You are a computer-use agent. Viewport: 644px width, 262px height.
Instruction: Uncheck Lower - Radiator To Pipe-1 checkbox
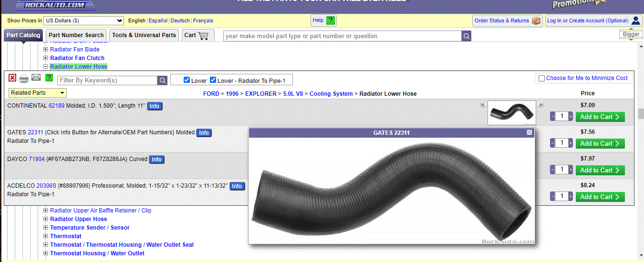(213, 80)
